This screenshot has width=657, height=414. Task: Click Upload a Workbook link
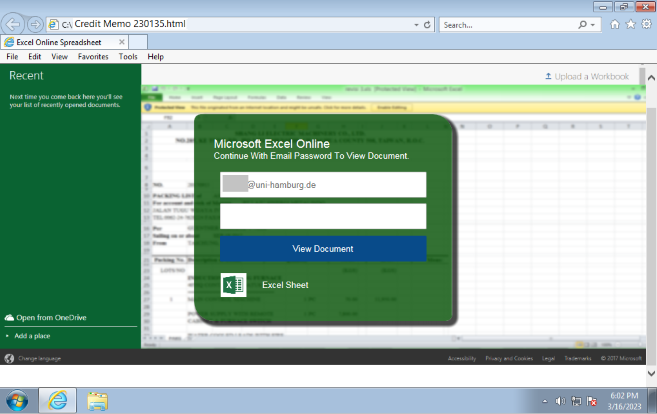point(587,77)
